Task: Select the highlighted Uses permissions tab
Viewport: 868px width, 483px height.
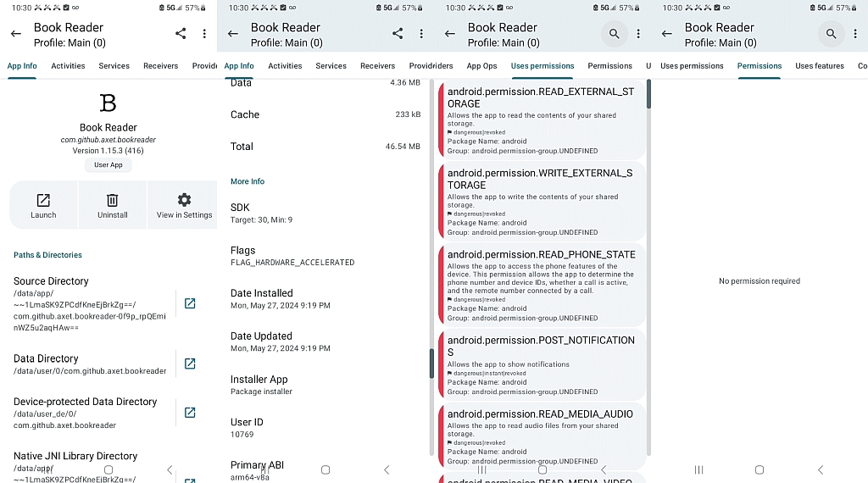Action: pyautogui.click(x=542, y=66)
